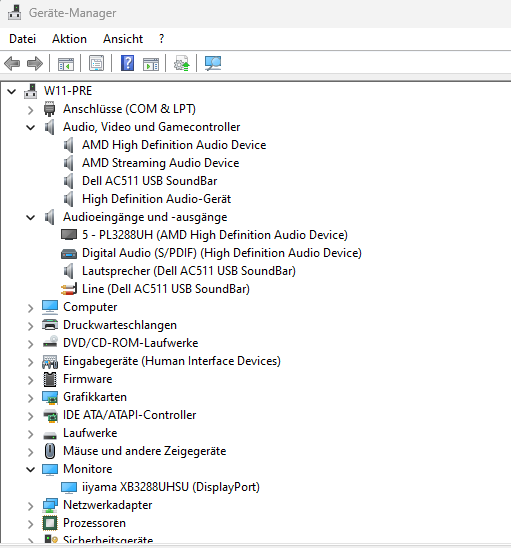Click the Forward arrow toolbar icon
The image size is (511, 548).
(35, 64)
